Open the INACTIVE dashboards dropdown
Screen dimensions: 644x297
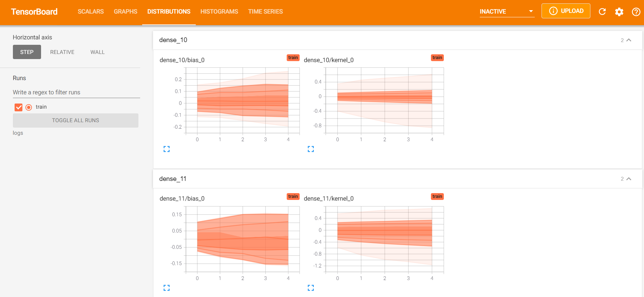pos(507,12)
